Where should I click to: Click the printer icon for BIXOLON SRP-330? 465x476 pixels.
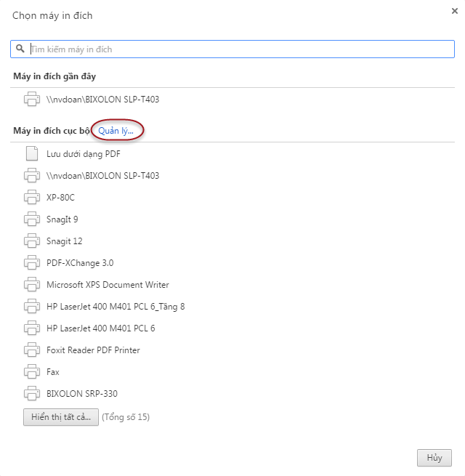[31, 393]
